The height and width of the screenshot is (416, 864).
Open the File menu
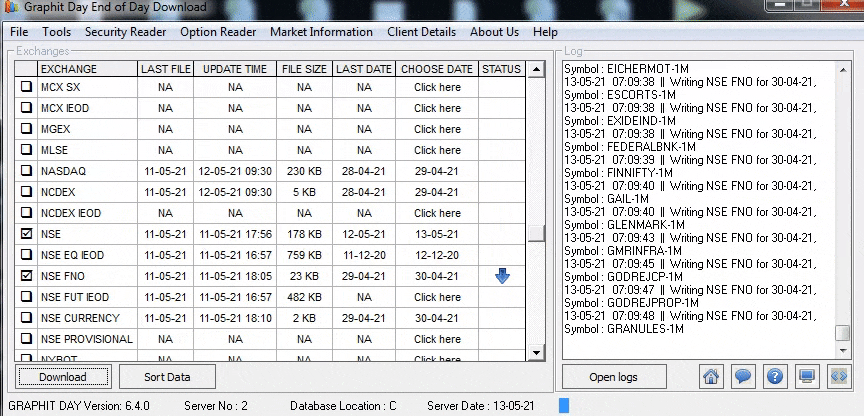[19, 32]
